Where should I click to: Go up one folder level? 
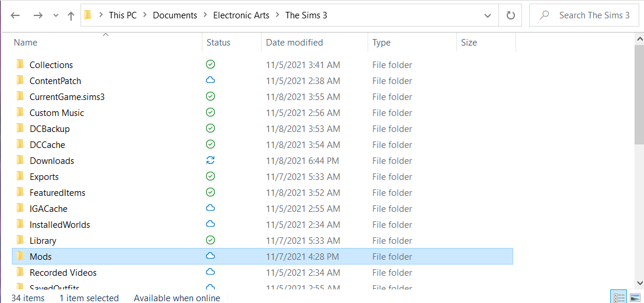click(x=70, y=15)
